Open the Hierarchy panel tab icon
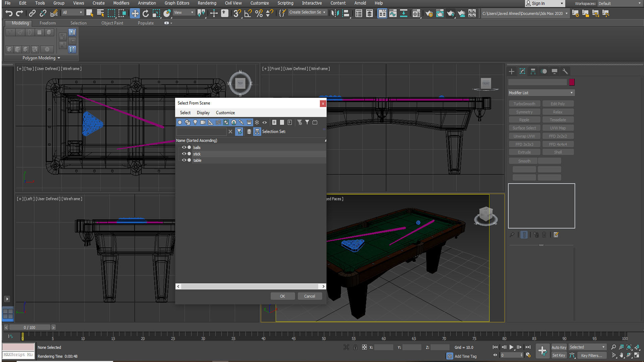 click(533, 71)
